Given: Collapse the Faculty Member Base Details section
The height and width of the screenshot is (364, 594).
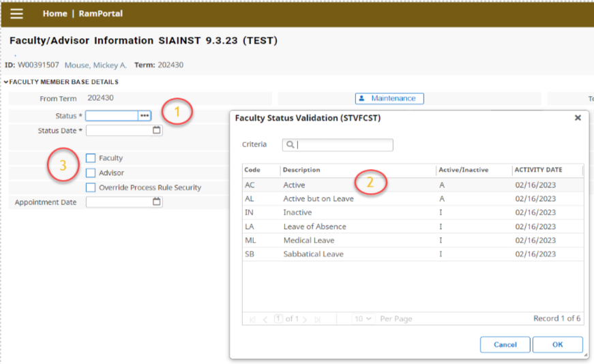Looking at the screenshot, I should pos(6,82).
